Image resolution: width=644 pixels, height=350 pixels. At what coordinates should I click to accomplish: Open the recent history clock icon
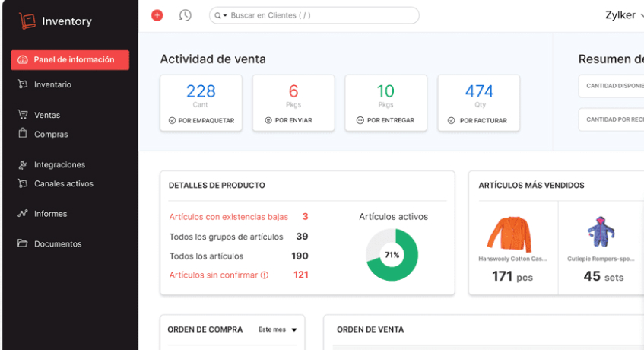[x=185, y=15]
